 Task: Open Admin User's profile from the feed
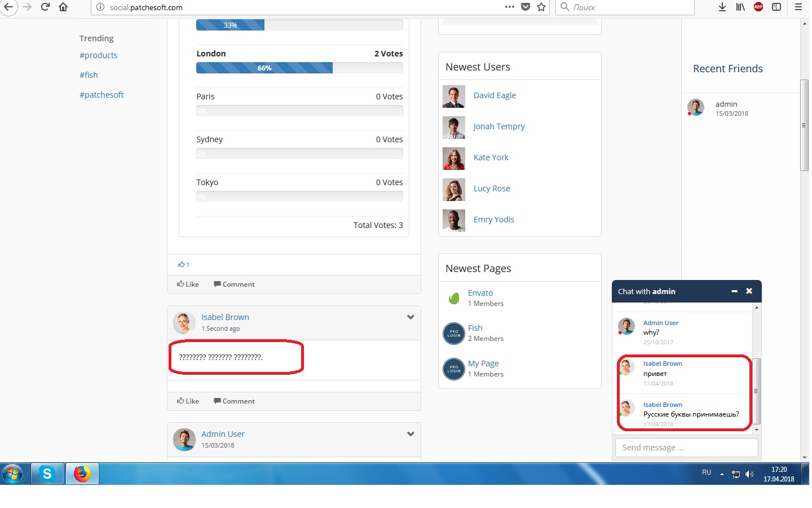[x=223, y=434]
